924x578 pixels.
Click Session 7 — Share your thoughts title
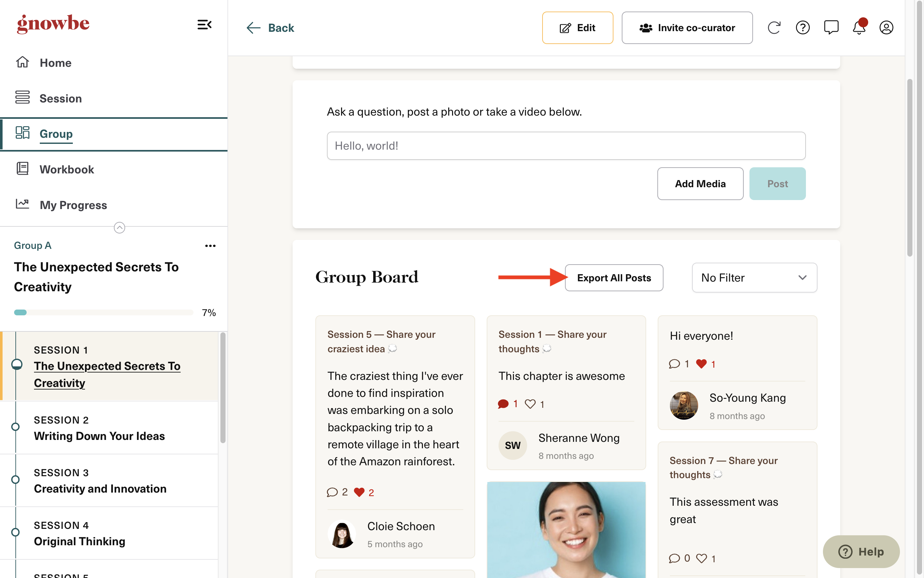[x=723, y=467]
